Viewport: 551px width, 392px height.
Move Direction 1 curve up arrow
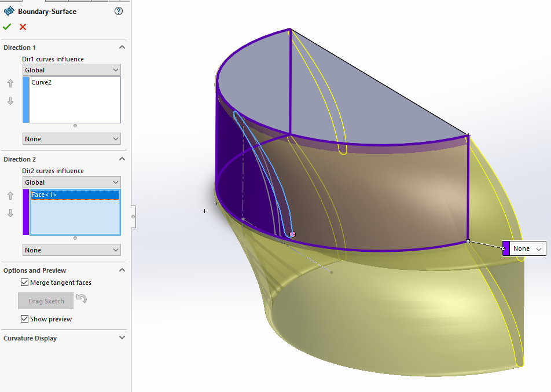pyautogui.click(x=10, y=83)
